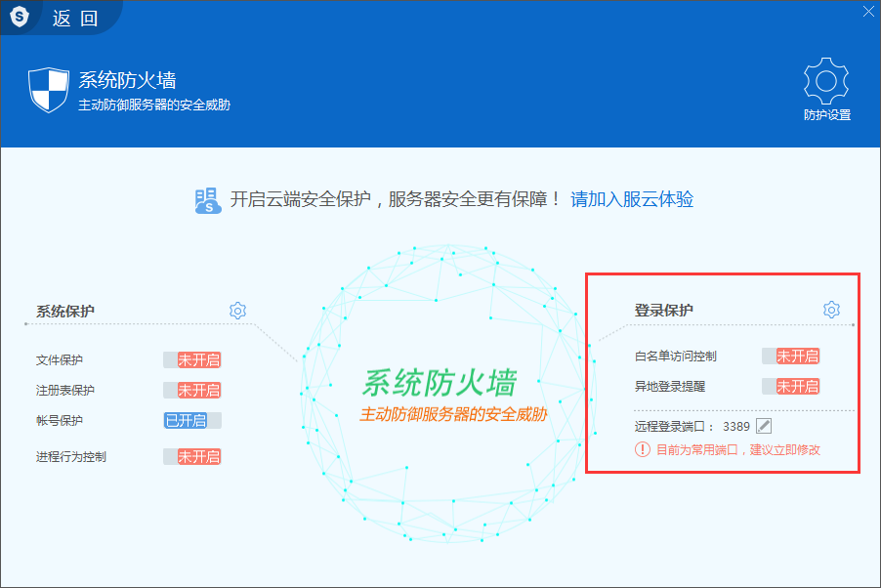Enable the 注册表保护 toggle

tap(192, 391)
